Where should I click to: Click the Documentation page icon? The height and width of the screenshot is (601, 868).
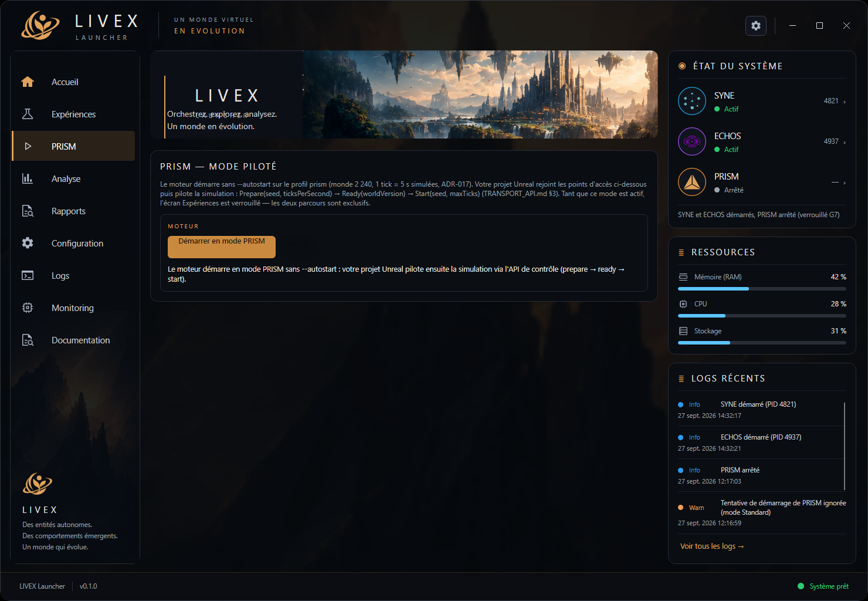coord(28,340)
